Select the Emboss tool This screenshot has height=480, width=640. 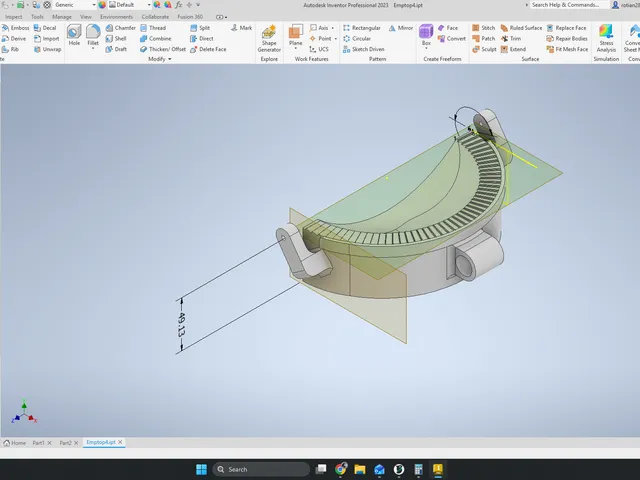pyautogui.click(x=16, y=28)
